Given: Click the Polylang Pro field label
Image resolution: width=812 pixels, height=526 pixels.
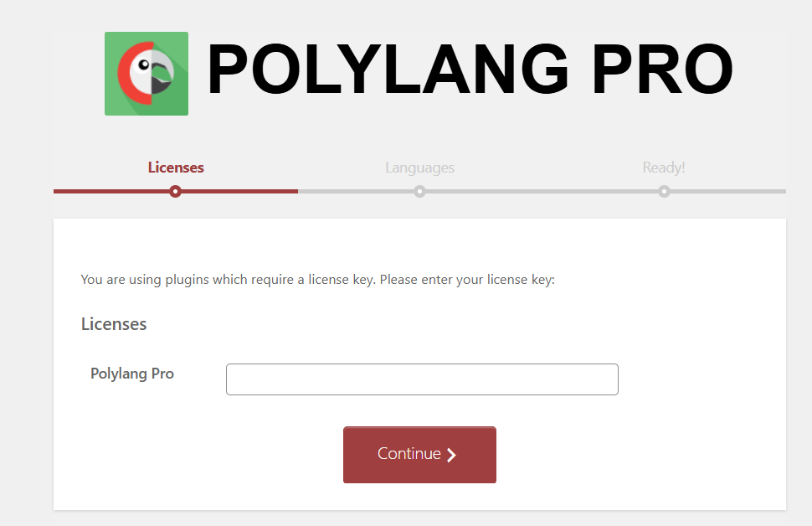Looking at the screenshot, I should (x=132, y=374).
